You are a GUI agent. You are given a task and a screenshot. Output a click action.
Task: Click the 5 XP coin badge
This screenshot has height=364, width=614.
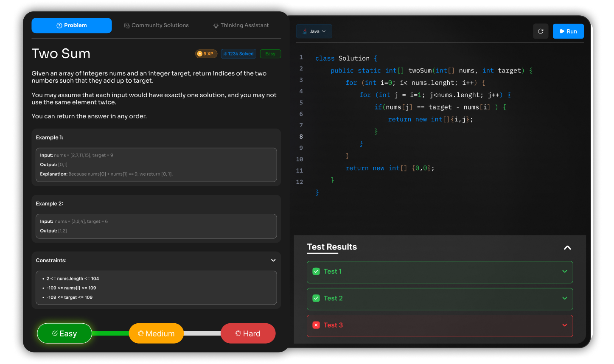(x=206, y=54)
